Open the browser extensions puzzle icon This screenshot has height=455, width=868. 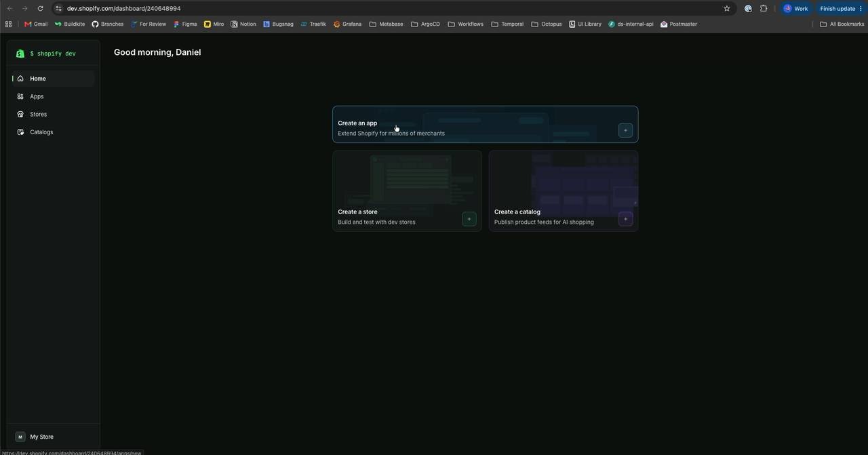(x=764, y=9)
